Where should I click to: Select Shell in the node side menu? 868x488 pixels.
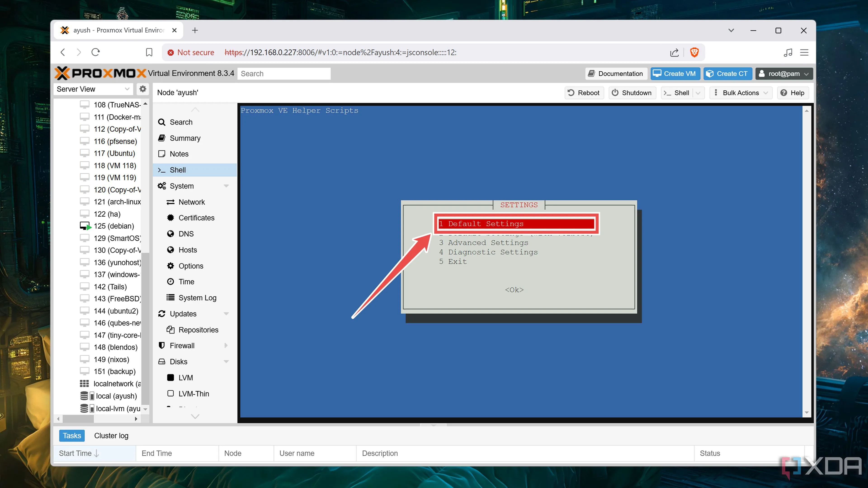click(195, 170)
